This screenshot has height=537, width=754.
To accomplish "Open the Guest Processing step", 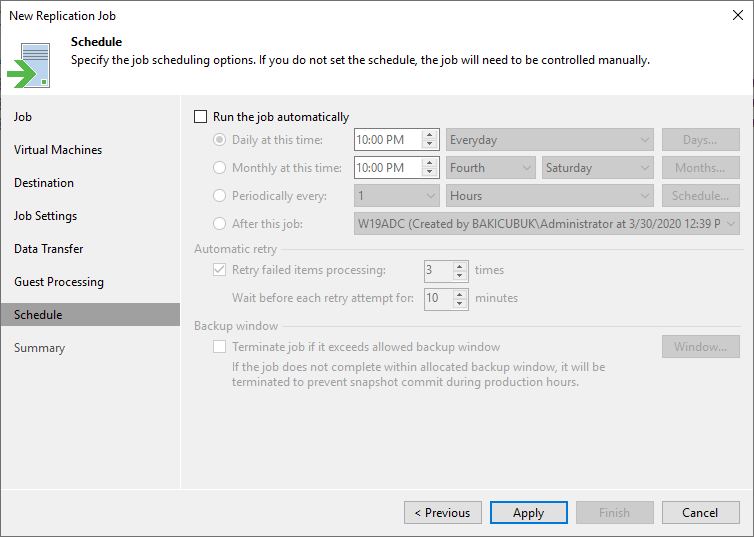I will point(59,282).
